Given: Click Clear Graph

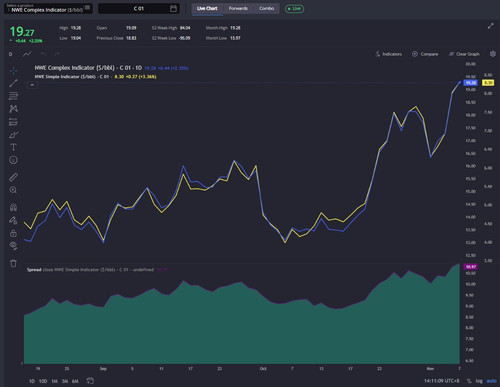Looking at the screenshot, I should point(464,54).
